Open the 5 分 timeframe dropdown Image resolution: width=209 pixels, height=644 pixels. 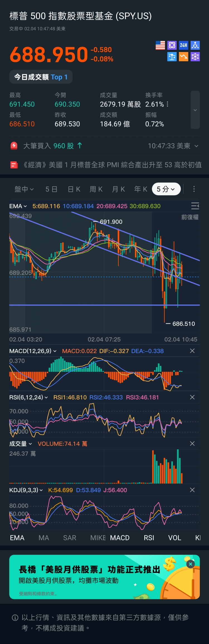tap(166, 189)
